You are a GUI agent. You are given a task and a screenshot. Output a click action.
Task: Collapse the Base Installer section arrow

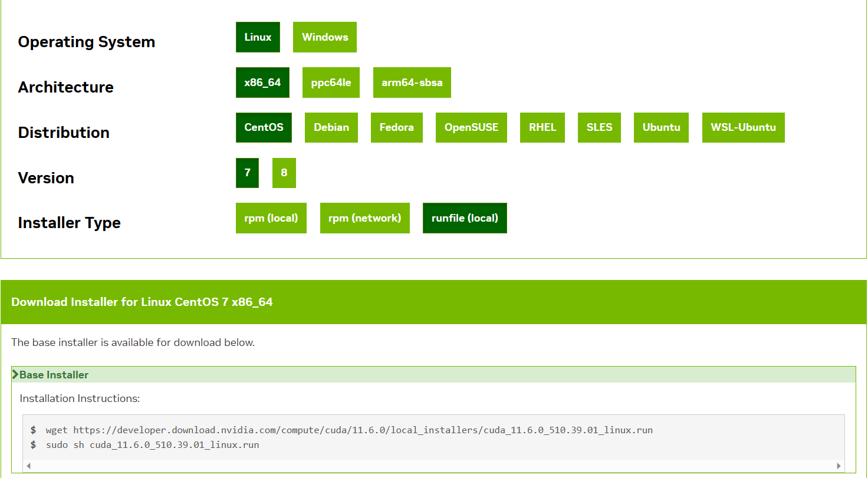pyautogui.click(x=15, y=374)
